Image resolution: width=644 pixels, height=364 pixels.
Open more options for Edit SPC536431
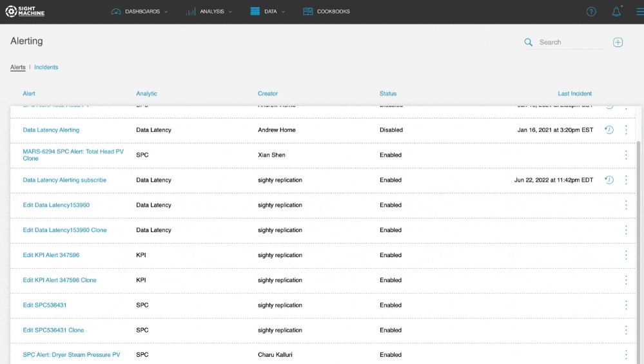pyautogui.click(x=626, y=305)
